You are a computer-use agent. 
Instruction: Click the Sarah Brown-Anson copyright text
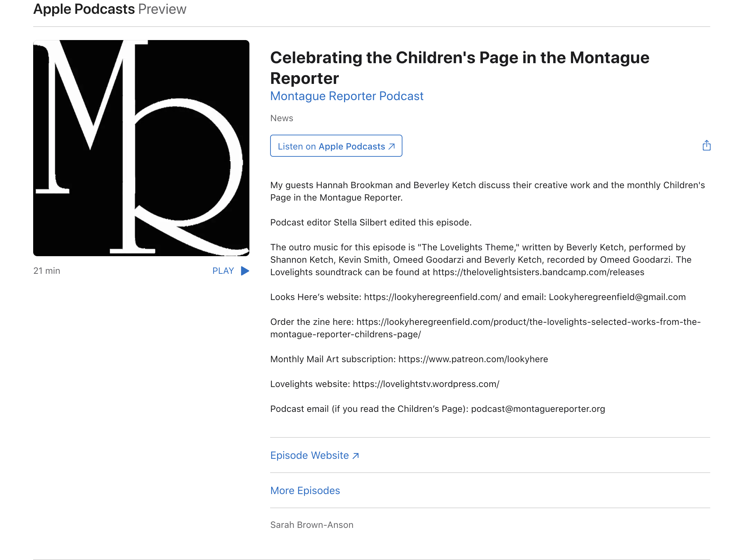[312, 525]
